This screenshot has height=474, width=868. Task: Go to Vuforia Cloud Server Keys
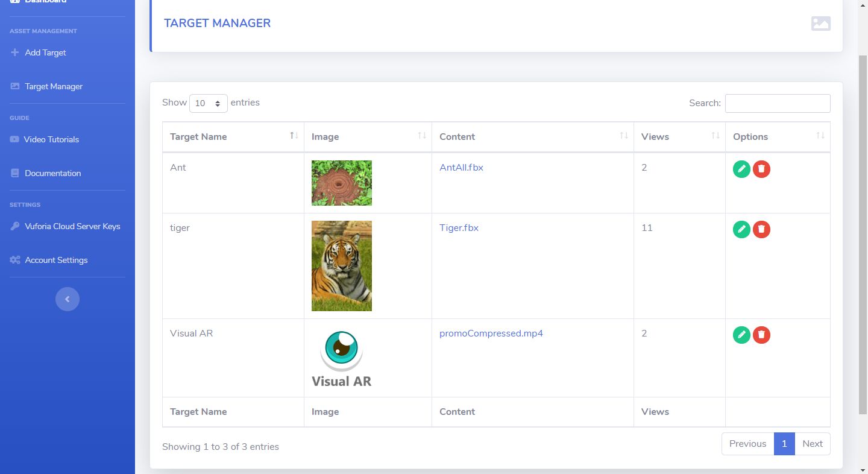72,226
